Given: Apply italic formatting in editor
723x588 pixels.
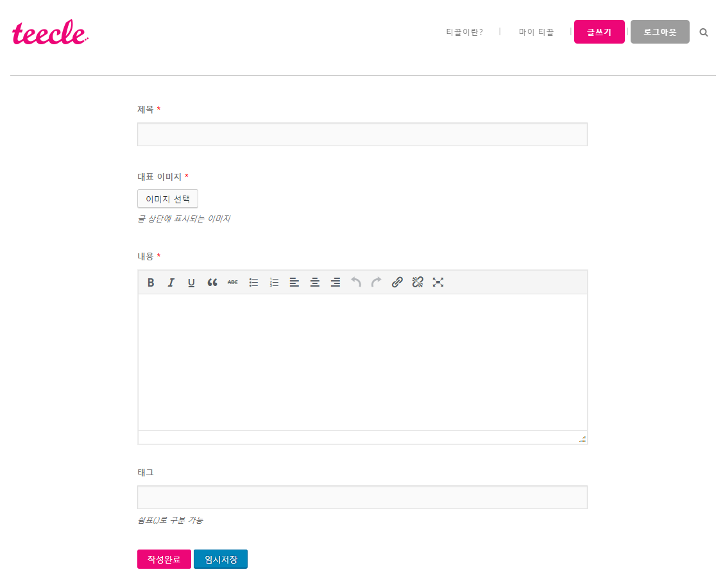Looking at the screenshot, I should [x=171, y=282].
